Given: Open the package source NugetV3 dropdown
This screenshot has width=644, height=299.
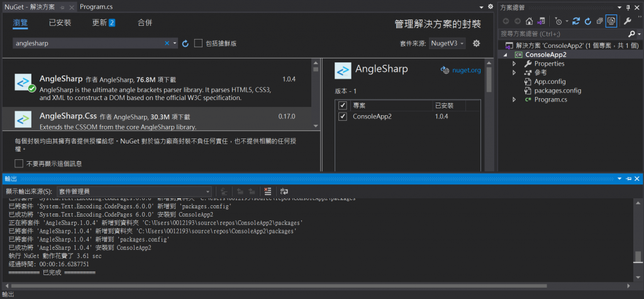Looking at the screenshot, I should coord(447,43).
